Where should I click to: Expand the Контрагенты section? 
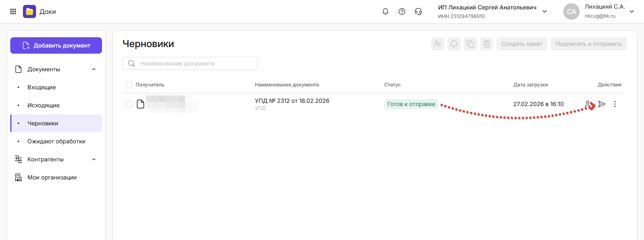click(x=94, y=159)
